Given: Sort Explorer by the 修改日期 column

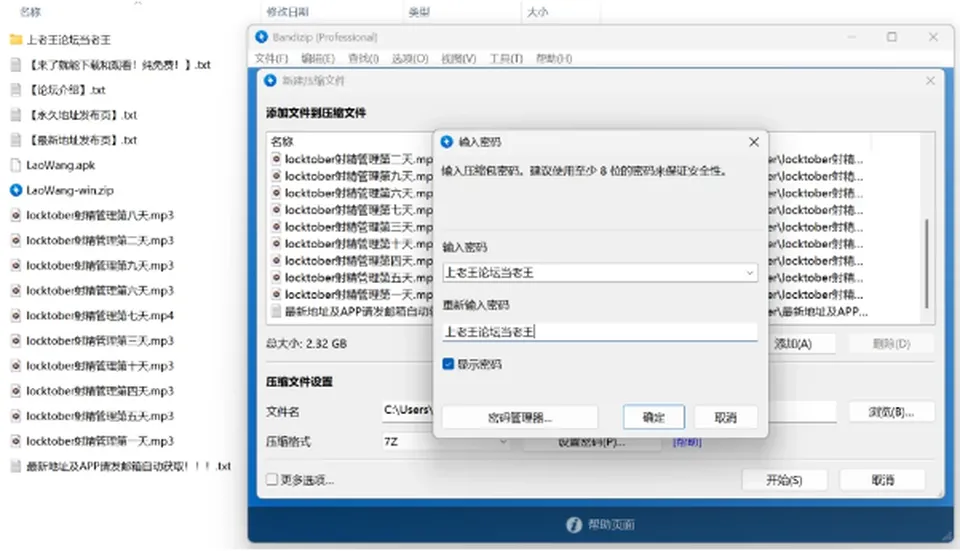Looking at the screenshot, I should pos(287,12).
